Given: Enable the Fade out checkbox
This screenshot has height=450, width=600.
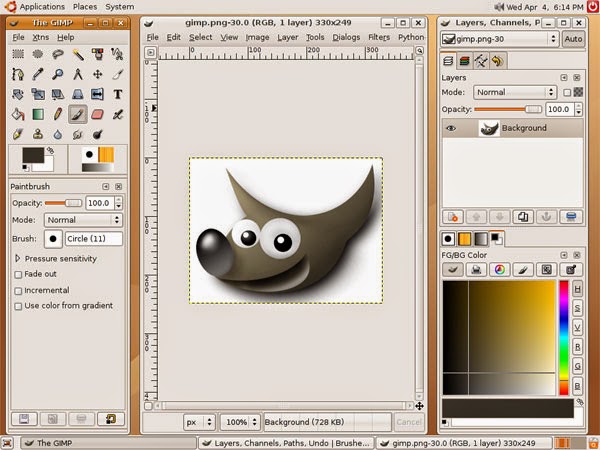Looking at the screenshot, I should point(18,274).
